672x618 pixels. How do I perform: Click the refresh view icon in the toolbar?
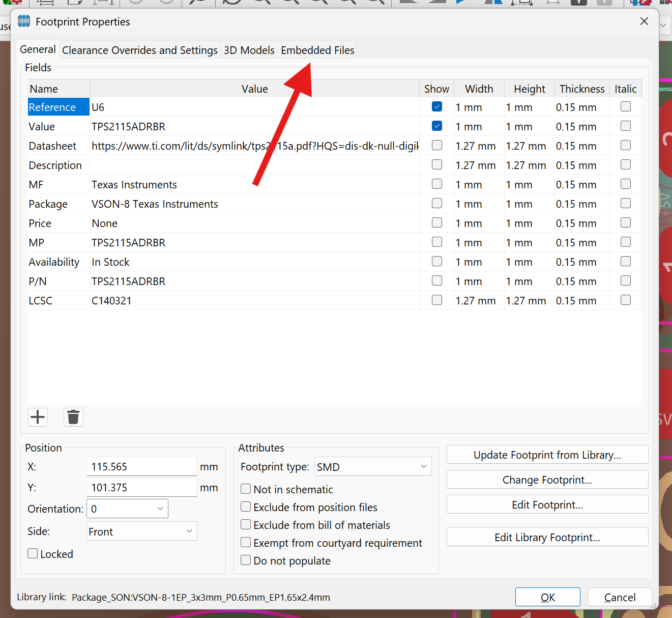pos(231,3)
